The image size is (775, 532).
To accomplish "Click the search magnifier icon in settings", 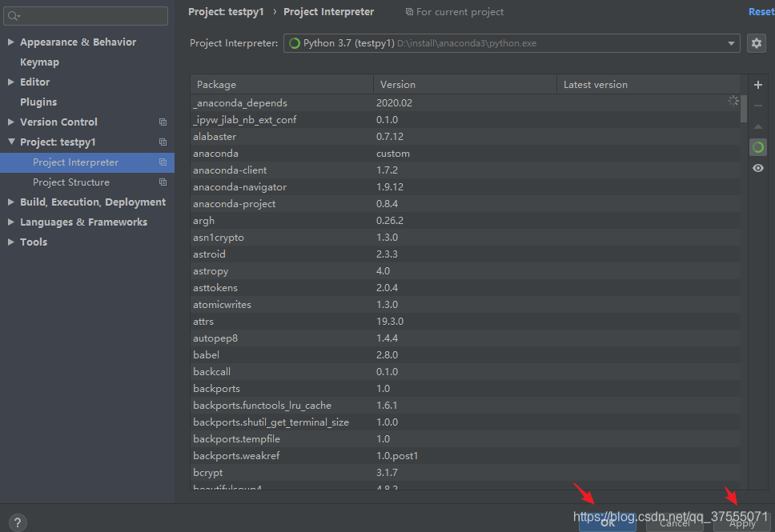I will pyautogui.click(x=14, y=16).
